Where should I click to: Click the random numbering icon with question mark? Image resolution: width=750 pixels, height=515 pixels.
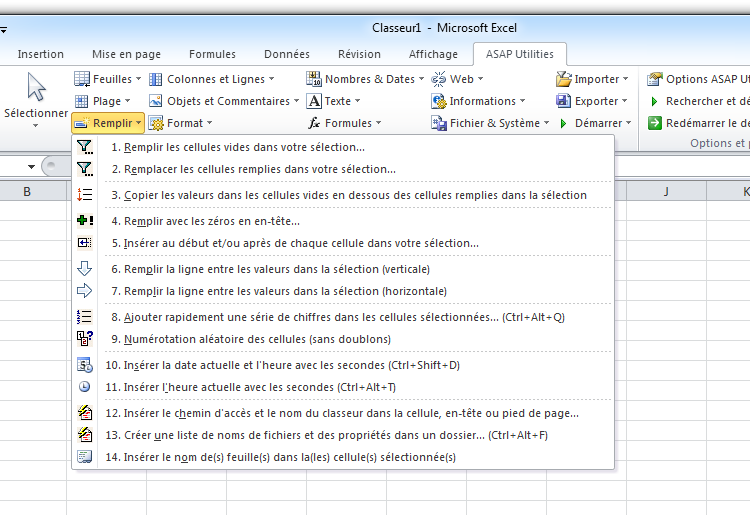85,339
